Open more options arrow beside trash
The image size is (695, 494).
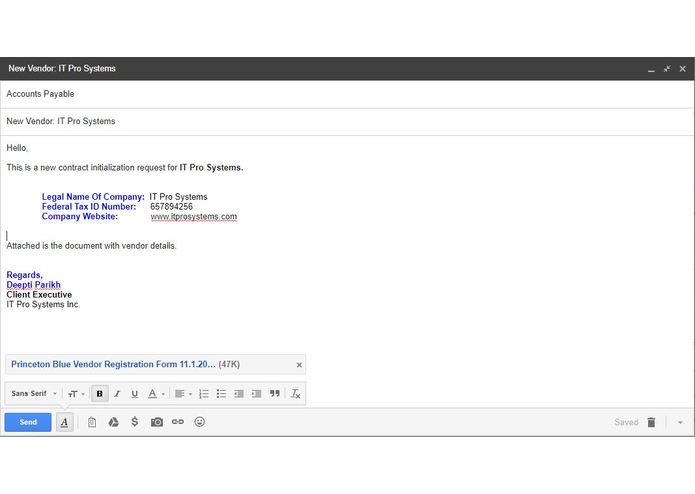(x=680, y=422)
